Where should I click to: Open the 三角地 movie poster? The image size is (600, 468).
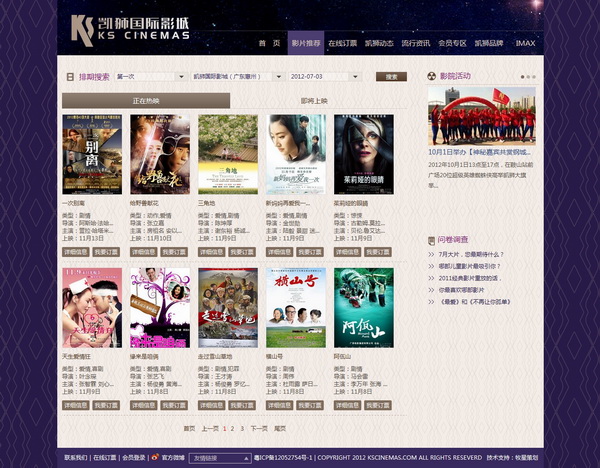pos(228,154)
